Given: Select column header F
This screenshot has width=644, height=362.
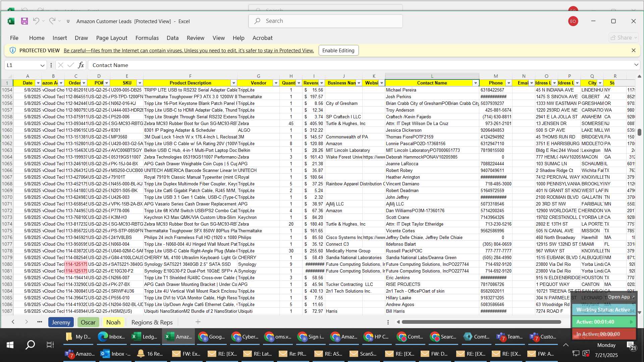Looking at the screenshot, I should pyautogui.click(x=190, y=76).
